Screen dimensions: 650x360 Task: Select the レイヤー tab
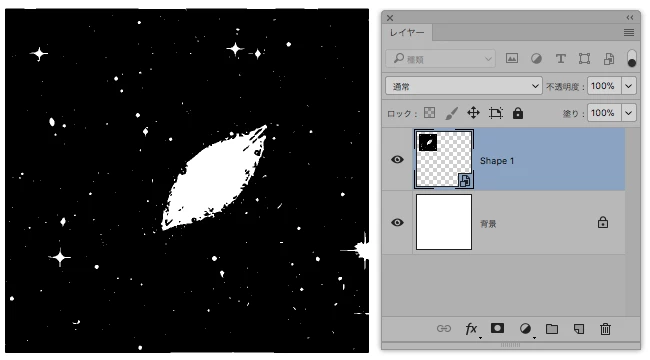(407, 32)
